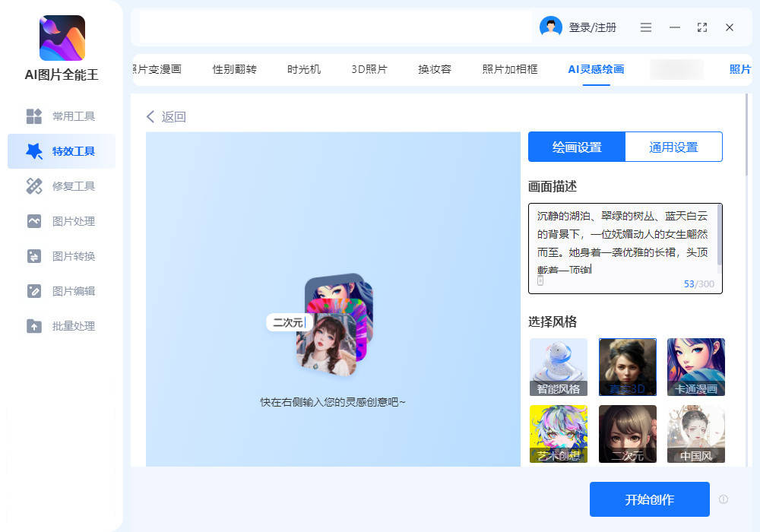
Task: Open the 3D照片 tab
Action: pyautogui.click(x=369, y=69)
